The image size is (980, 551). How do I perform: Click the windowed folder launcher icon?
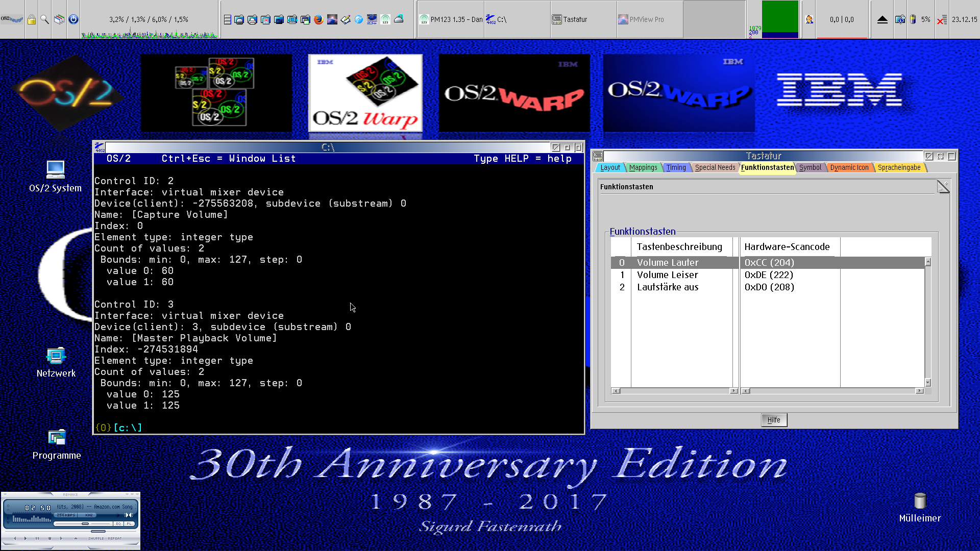tap(305, 19)
